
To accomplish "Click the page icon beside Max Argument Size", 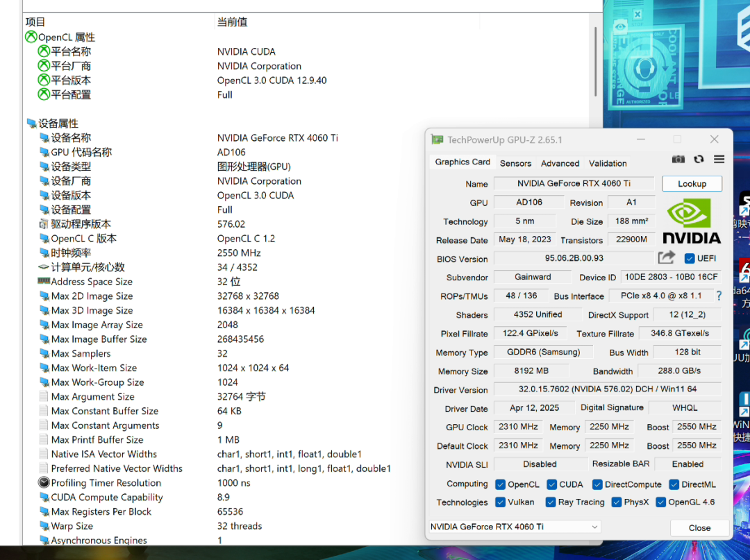I will tap(44, 397).
